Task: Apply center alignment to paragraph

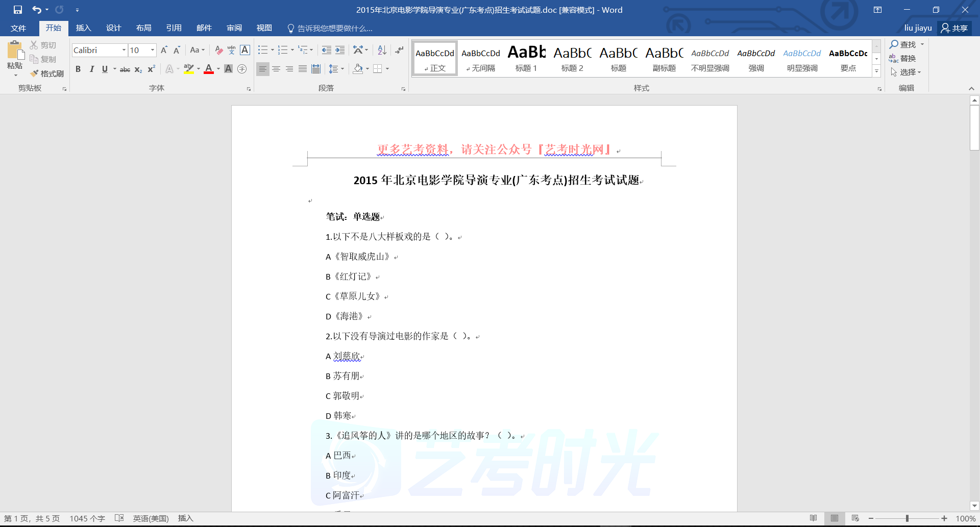Action: pyautogui.click(x=276, y=69)
